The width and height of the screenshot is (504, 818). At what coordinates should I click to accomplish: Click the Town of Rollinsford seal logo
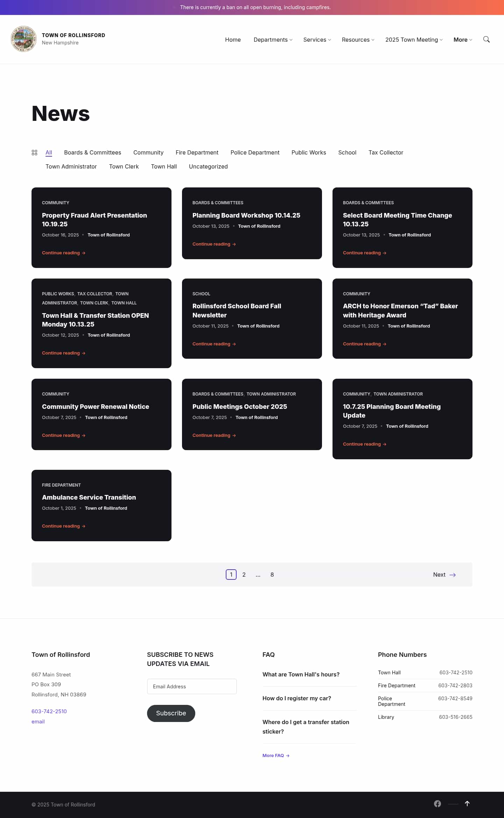pos(23,39)
